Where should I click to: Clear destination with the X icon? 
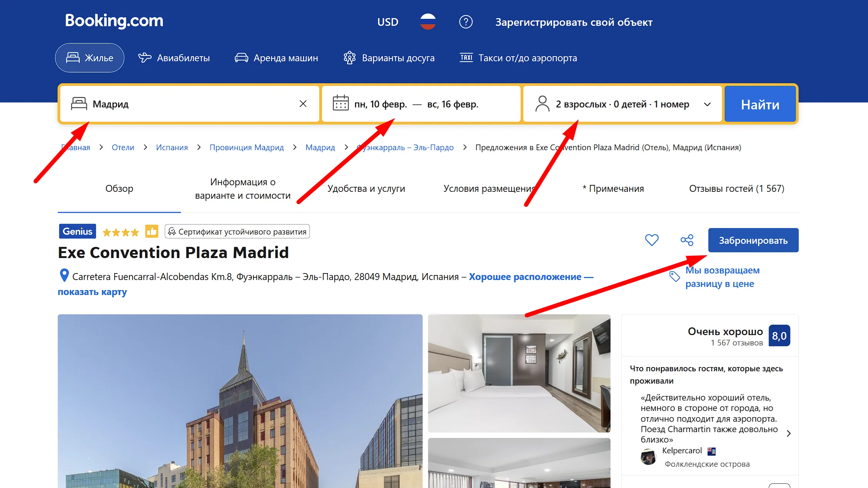tap(303, 104)
